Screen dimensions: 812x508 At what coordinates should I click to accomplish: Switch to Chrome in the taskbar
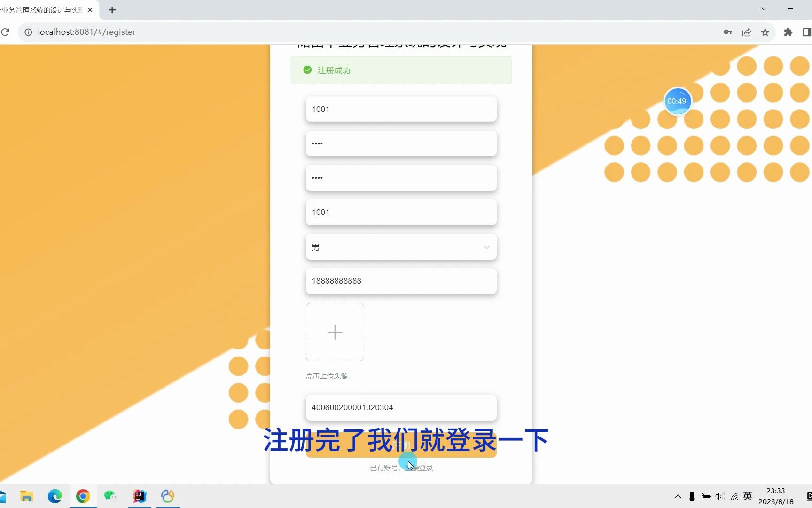[83, 496]
